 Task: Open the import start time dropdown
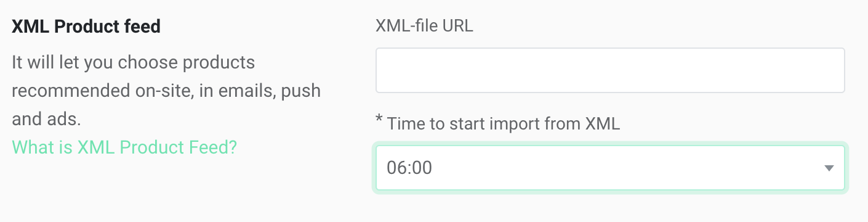(x=610, y=168)
